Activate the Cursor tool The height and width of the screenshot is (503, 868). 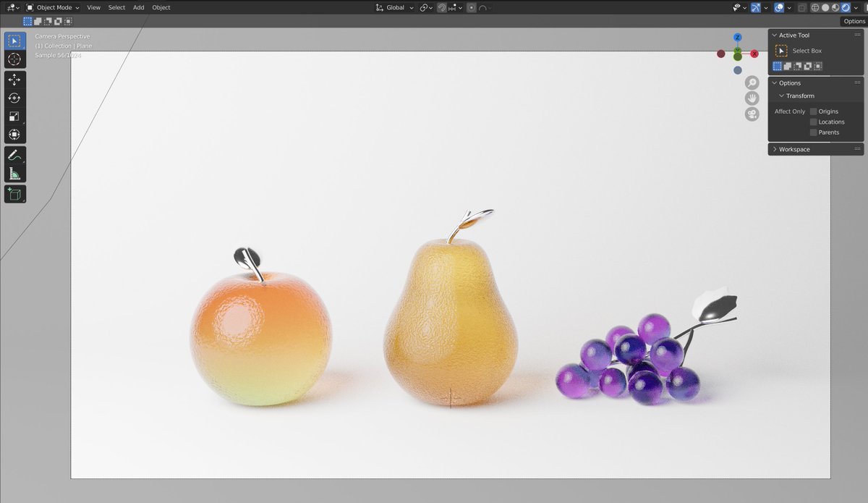(14, 59)
